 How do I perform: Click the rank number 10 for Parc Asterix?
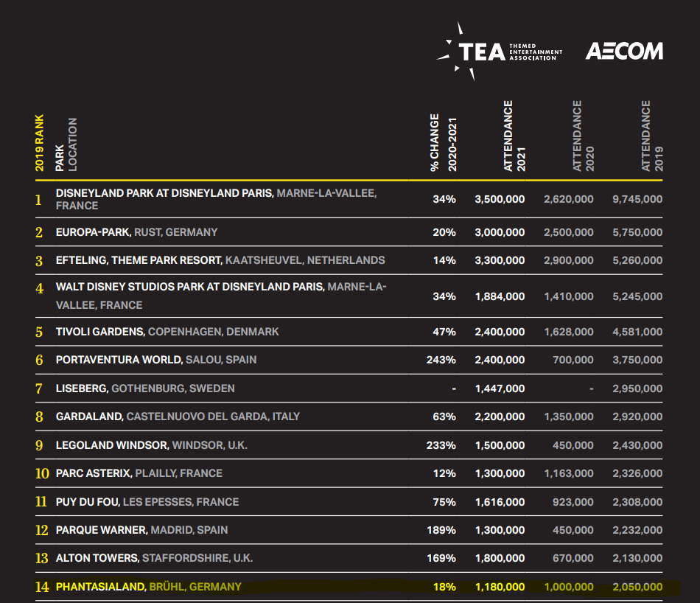click(x=42, y=473)
